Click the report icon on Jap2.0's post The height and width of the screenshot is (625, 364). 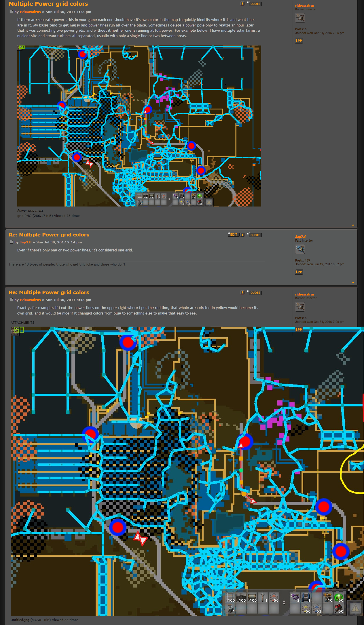[242, 235]
